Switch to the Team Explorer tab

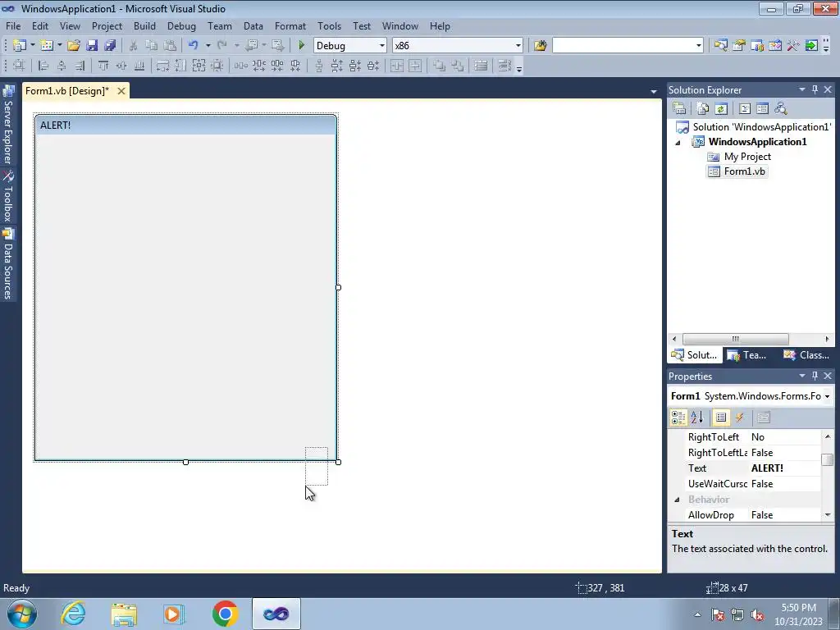[748, 355]
